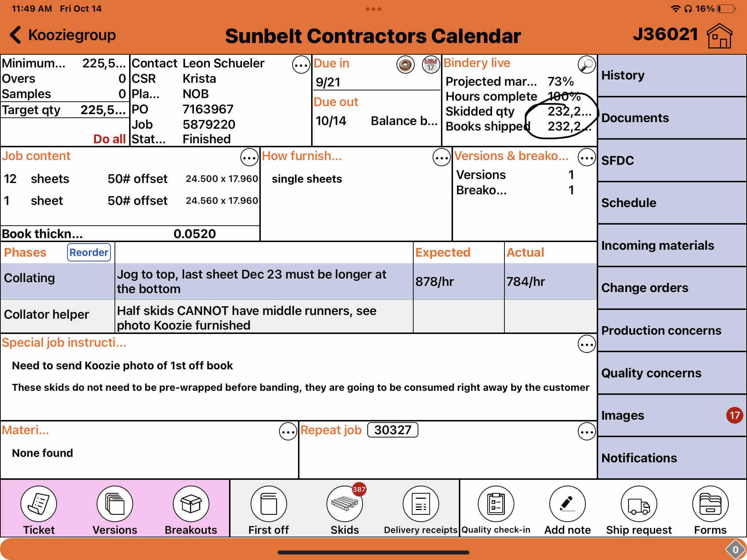This screenshot has height=560, width=747.
Task: Tap the Quality check-in clipboard icon
Action: (x=496, y=504)
